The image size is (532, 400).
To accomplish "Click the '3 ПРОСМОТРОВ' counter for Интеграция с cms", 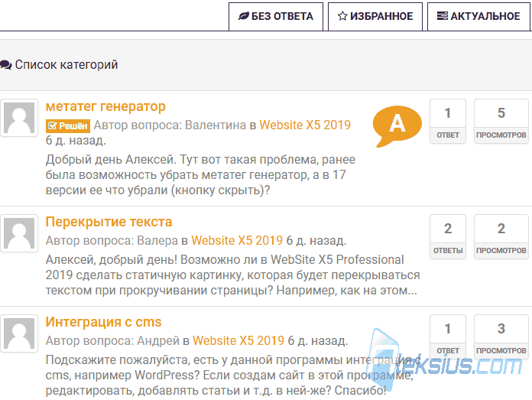I will 501,337.
